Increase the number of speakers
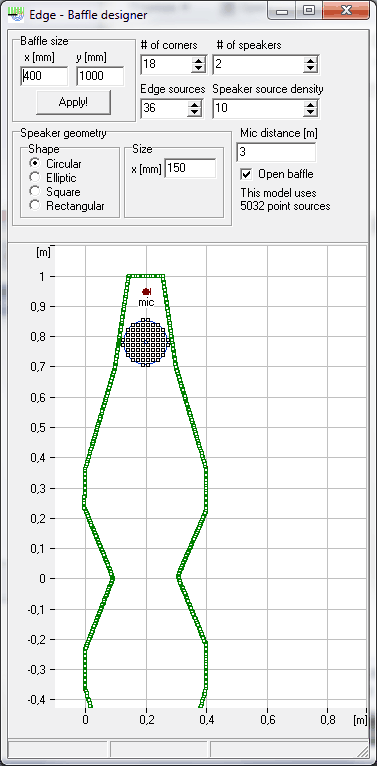Image resolution: width=377 pixels, height=766 pixels. (x=310, y=61)
